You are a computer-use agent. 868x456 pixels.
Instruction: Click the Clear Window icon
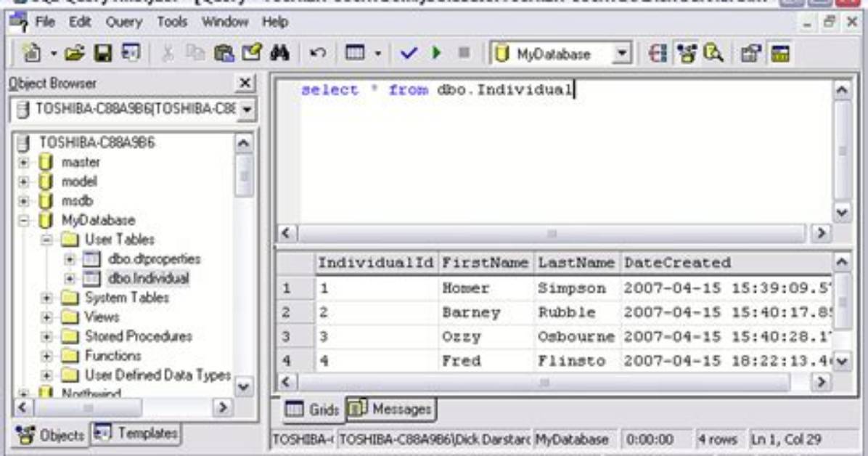252,54
